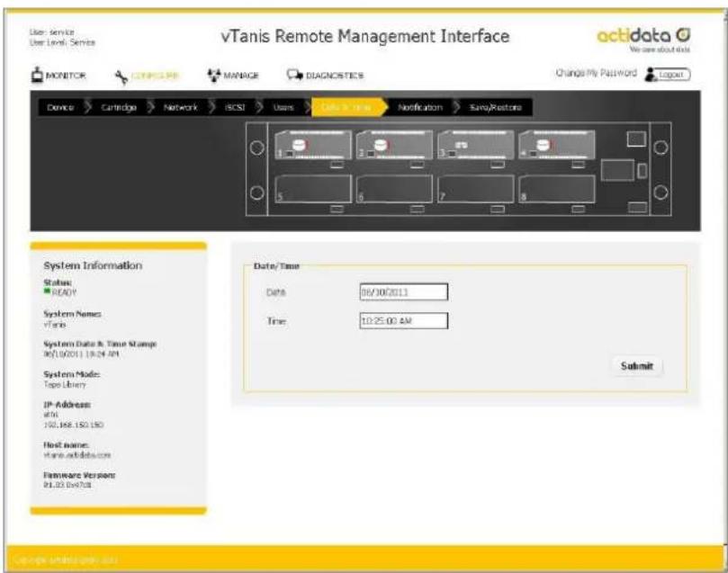This screenshot has width=728, height=573.
Task: Select cartridge slot 3 in chassis
Action: pos(475,145)
